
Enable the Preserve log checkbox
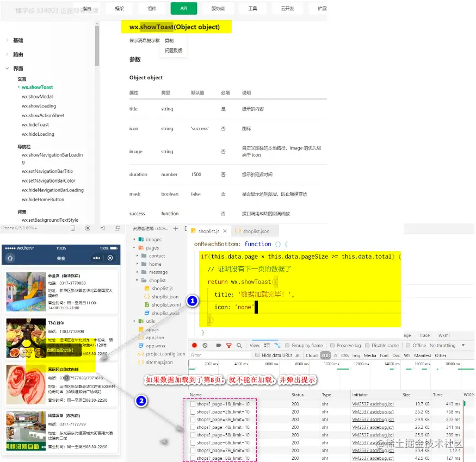332,345
